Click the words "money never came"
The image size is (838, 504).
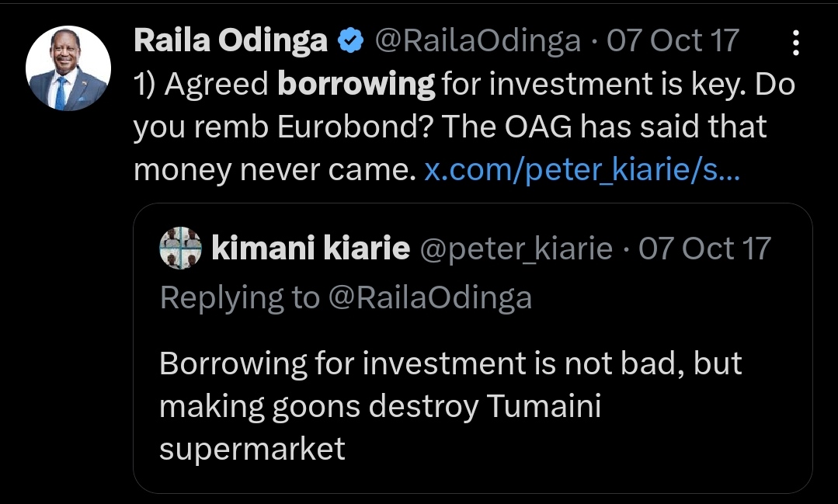(271, 171)
